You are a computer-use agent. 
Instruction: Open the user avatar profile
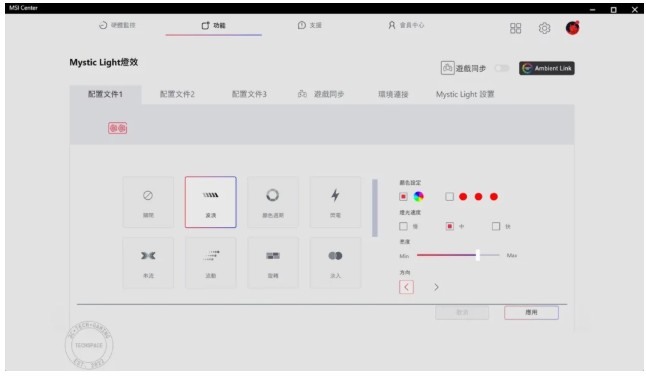click(572, 28)
